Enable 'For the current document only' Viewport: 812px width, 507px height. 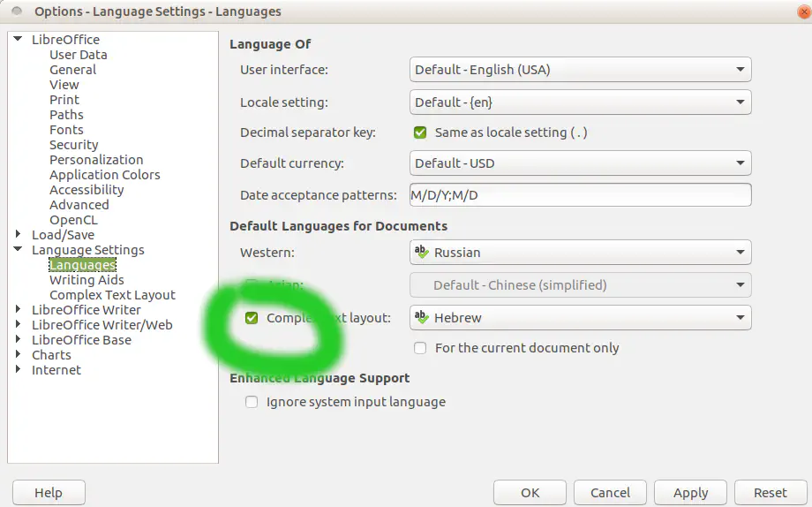point(420,348)
